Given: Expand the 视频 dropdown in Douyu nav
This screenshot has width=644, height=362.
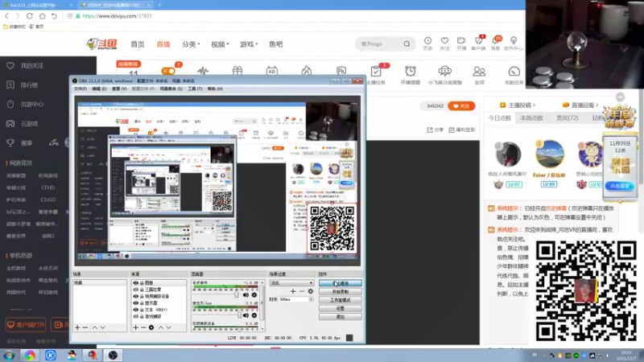Looking at the screenshot, I should 220,44.
